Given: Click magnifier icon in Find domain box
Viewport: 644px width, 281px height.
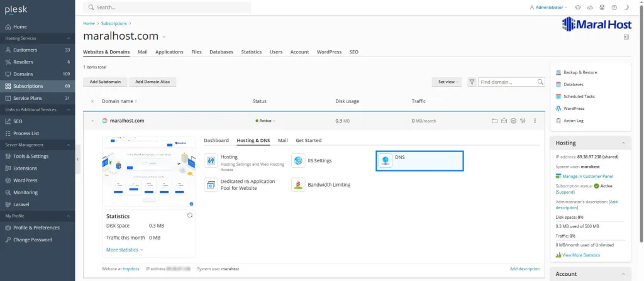Looking at the screenshot, I should (x=540, y=82).
